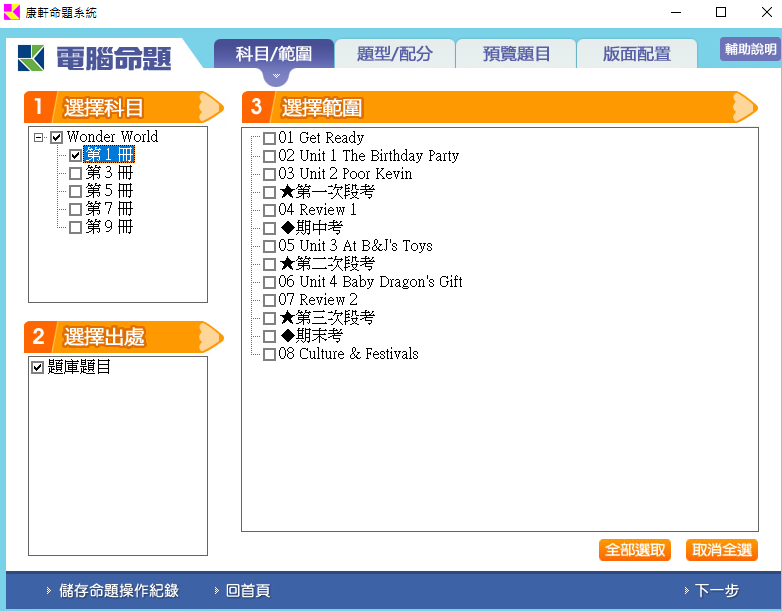This screenshot has width=782, height=611.
Task: Check the ◆期中考 range checkbox
Action: pos(269,228)
